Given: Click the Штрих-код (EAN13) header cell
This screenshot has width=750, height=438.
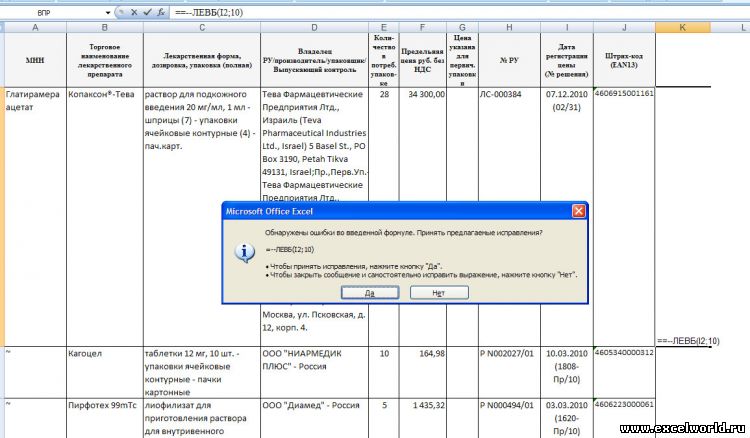Looking at the screenshot, I should (x=624, y=60).
